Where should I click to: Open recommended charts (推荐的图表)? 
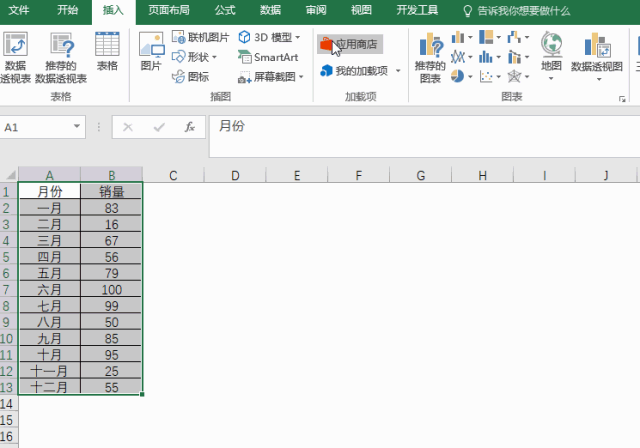tap(430, 58)
